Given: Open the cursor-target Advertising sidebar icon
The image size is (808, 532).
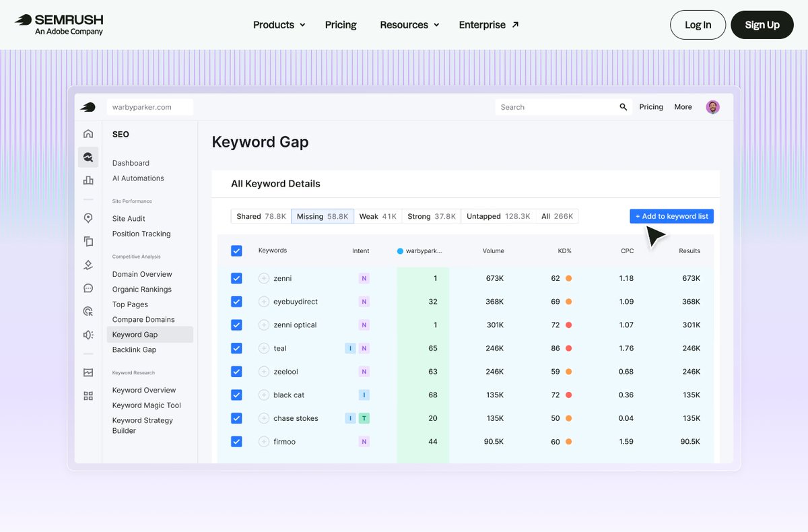Looking at the screenshot, I should pyautogui.click(x=88, y=311).
